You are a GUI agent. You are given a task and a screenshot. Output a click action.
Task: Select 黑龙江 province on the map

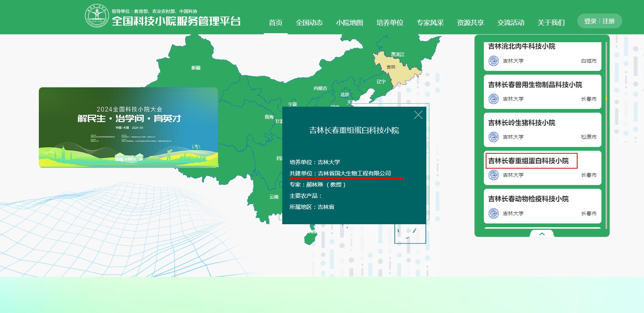(398, 54)
